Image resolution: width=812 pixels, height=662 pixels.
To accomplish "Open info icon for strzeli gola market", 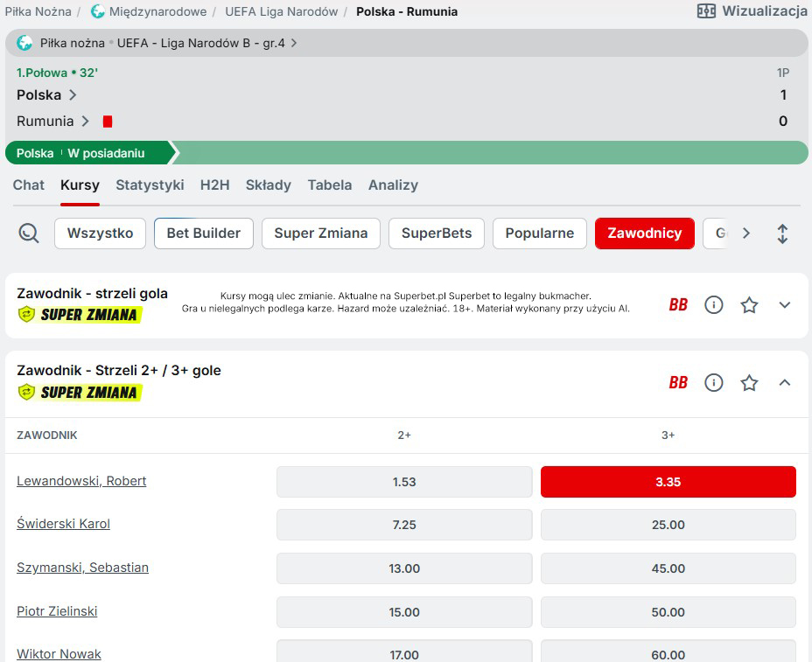I will point(714,305).
